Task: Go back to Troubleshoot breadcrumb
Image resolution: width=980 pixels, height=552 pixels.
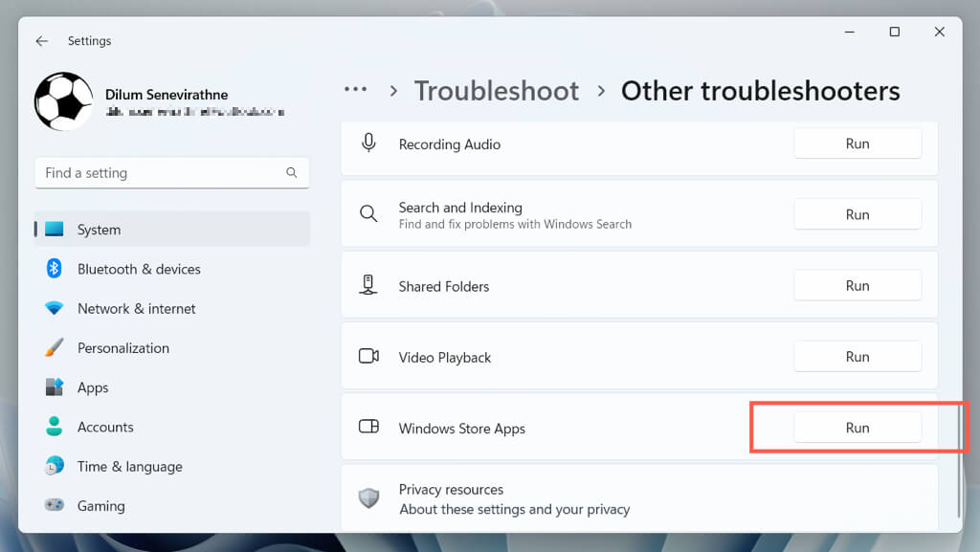Action: click(496, 91)
